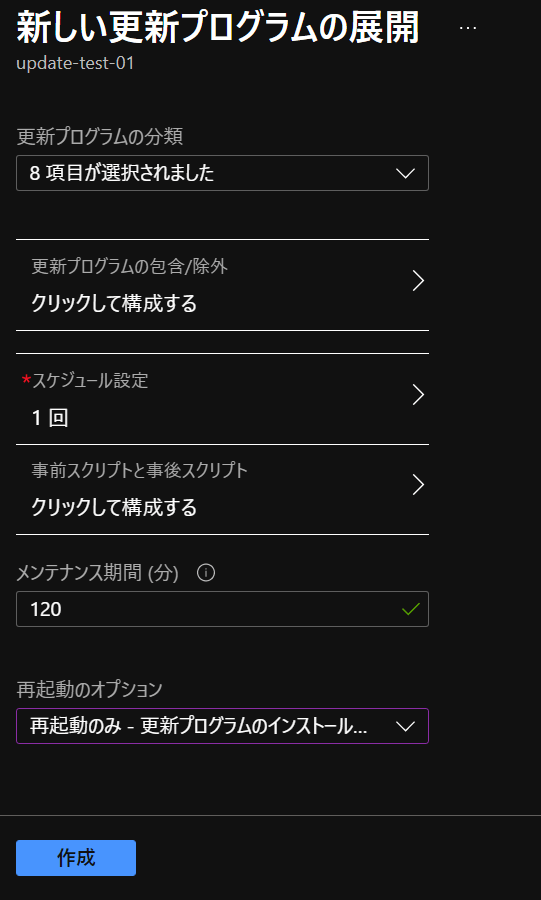Select the 1 回 schedule value
The width and height of the screenshot is (541, 900).
point(50,418)
